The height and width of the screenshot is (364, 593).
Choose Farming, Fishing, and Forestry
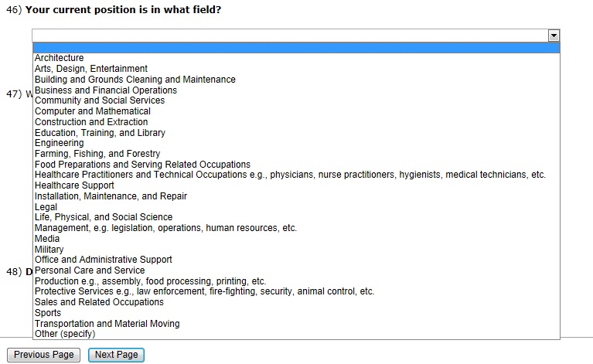pyautogui.click(x=97, y=154)
